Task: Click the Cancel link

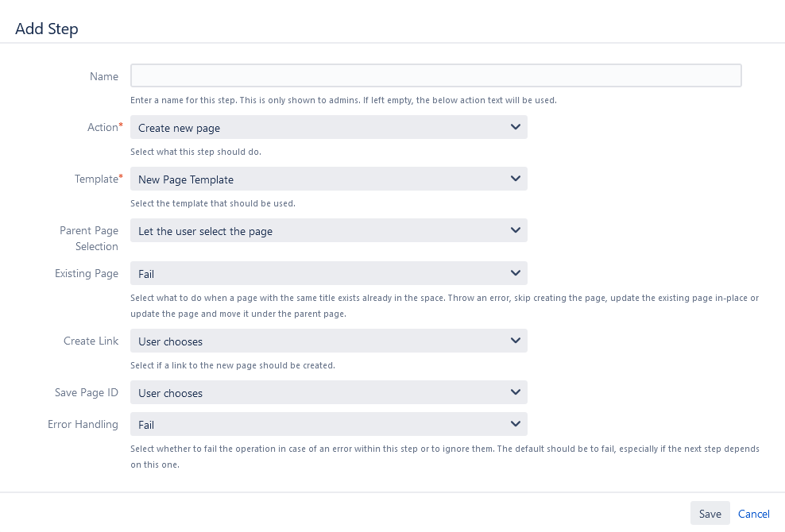Action: coord(753,514)
